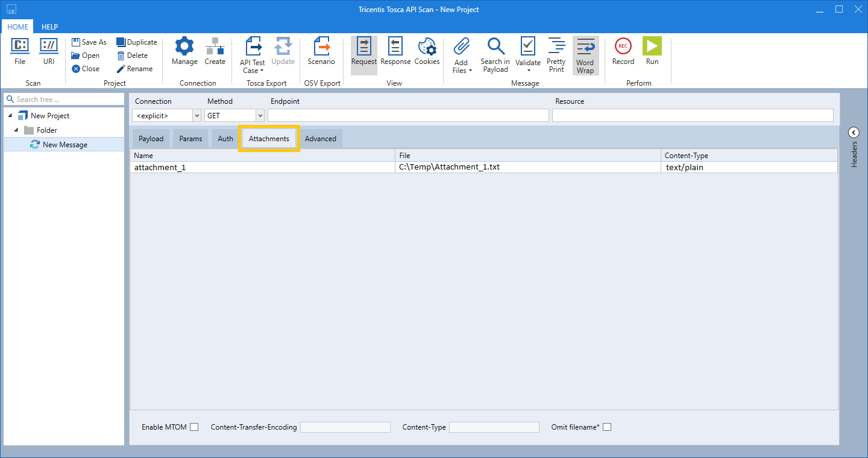
Task: Click the File scan icon
Action: tap(20, 46)
